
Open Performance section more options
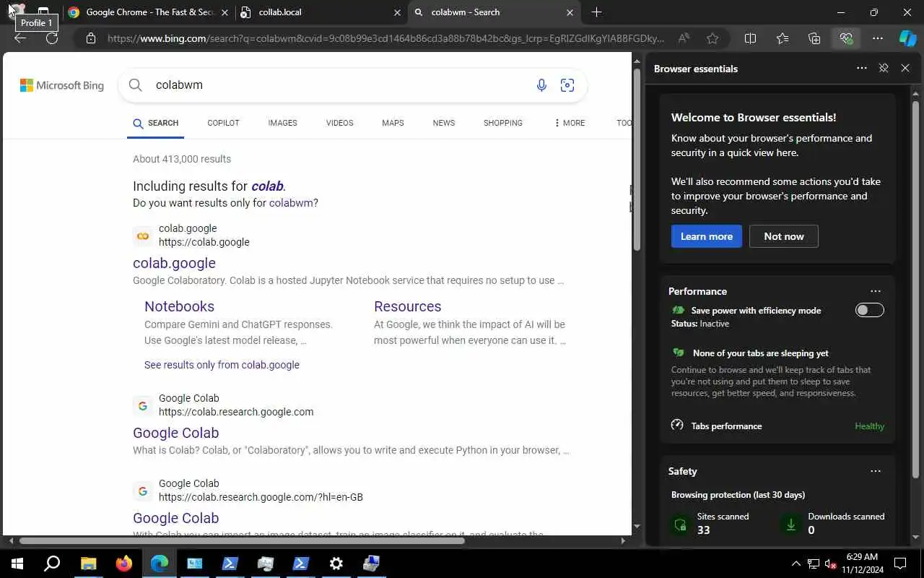(x=876, y=291)
